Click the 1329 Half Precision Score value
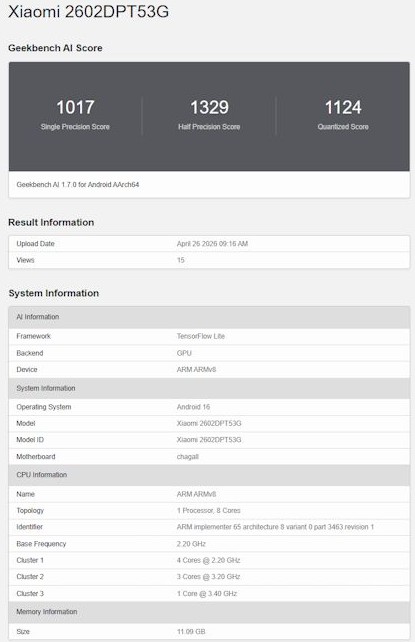 pyautogui.click(x=209, y=107)
